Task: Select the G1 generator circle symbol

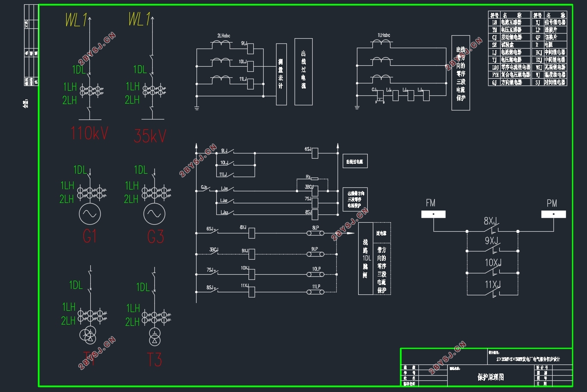Action: pos(90,214)
